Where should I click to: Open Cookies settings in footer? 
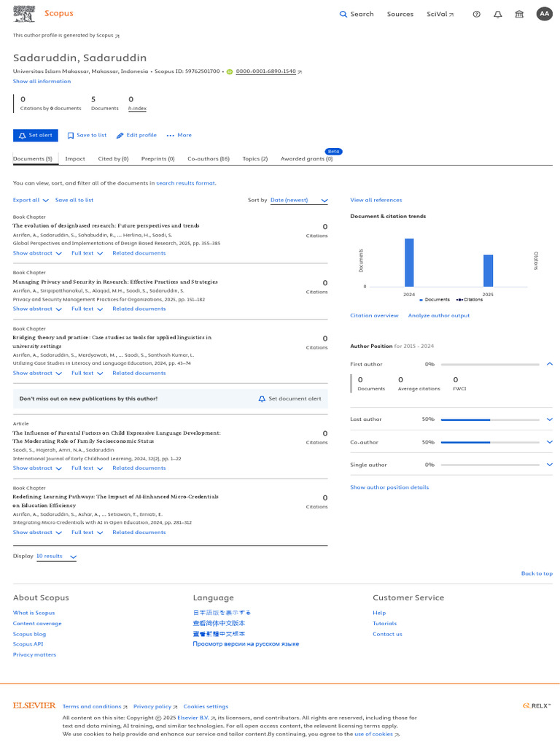[x=206, y=706]
